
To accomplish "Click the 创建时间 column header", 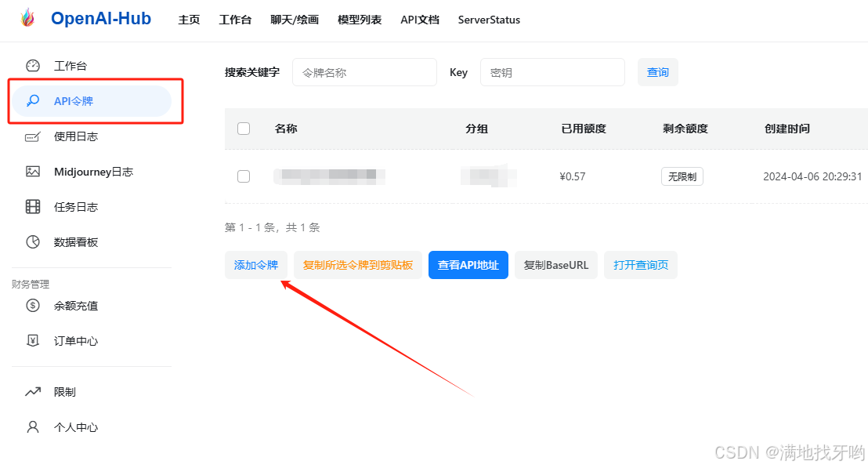I will tap(787, 129).
